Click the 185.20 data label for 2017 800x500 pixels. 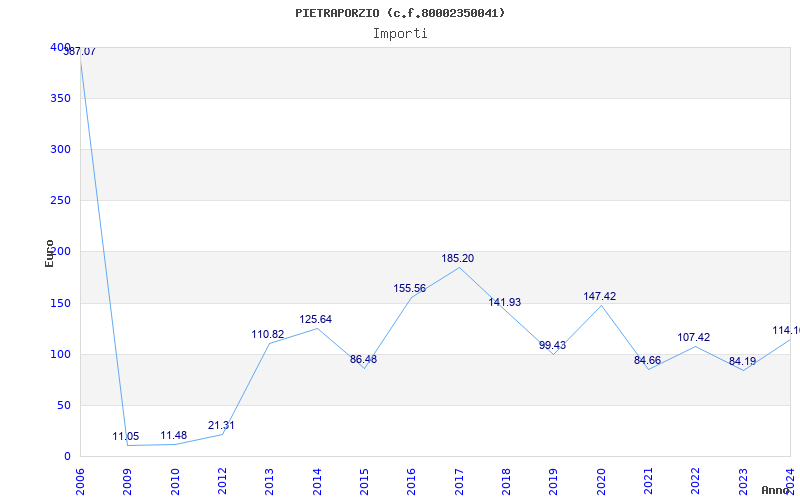(458, 259)
